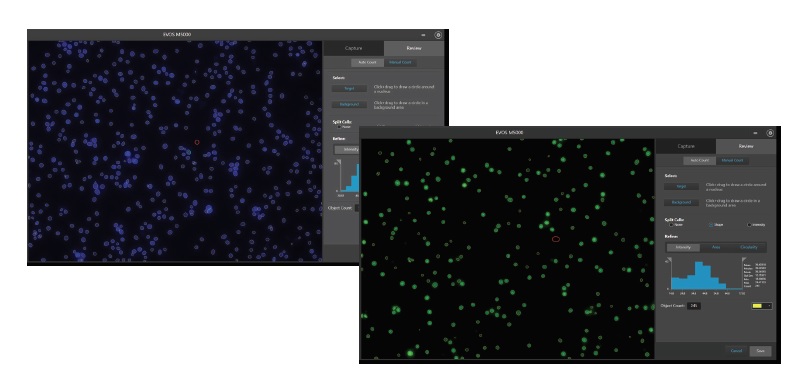The image size is (806, 389).
Task: Click the yellow color swatch
Action: (757, 306)
